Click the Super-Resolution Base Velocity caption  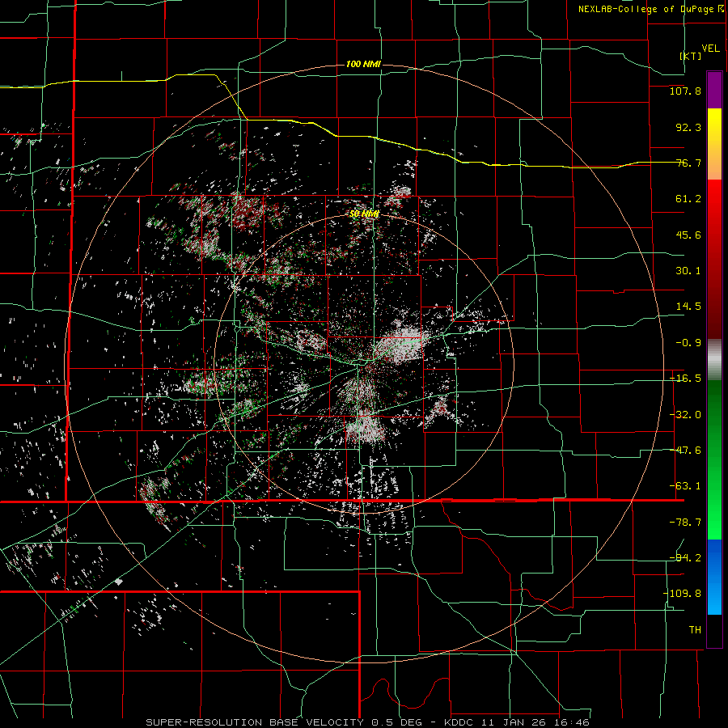pos(368,722)
